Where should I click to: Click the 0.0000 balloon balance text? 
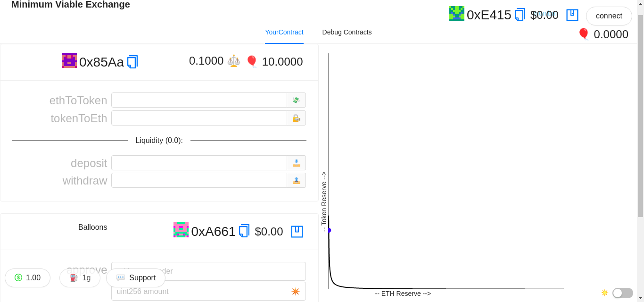click(x=611, y=34)
